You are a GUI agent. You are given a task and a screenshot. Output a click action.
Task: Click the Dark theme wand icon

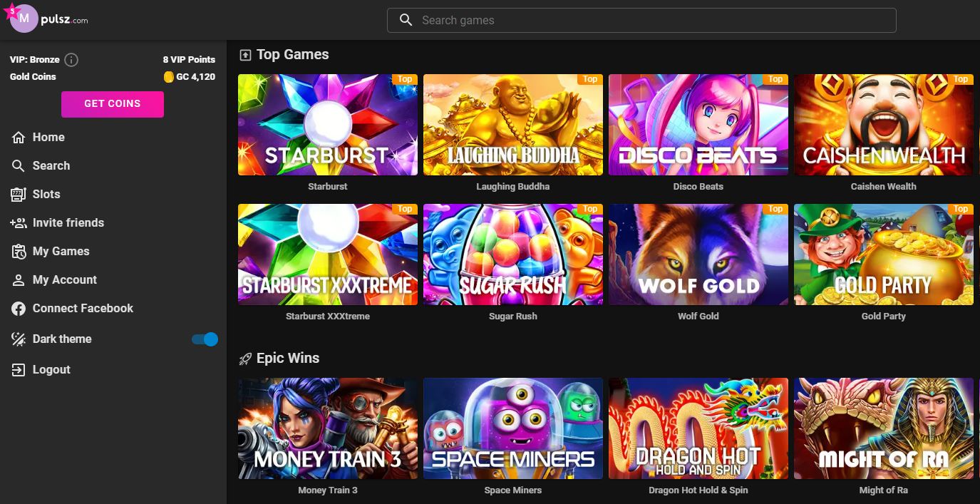19,339
